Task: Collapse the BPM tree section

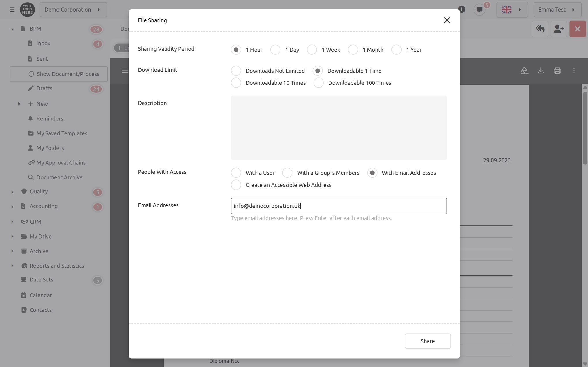Action: click(x=12, y=29)
